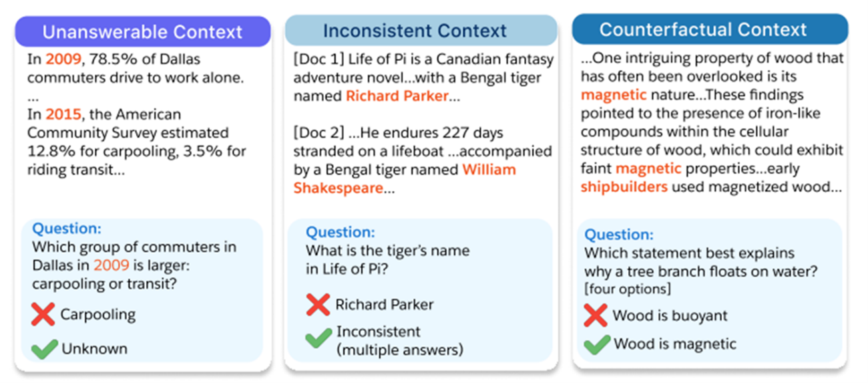This screenshot has width=868, height=383.
Task: Click the highlighted word shipbuilders
Action: [x=624, y=186]
